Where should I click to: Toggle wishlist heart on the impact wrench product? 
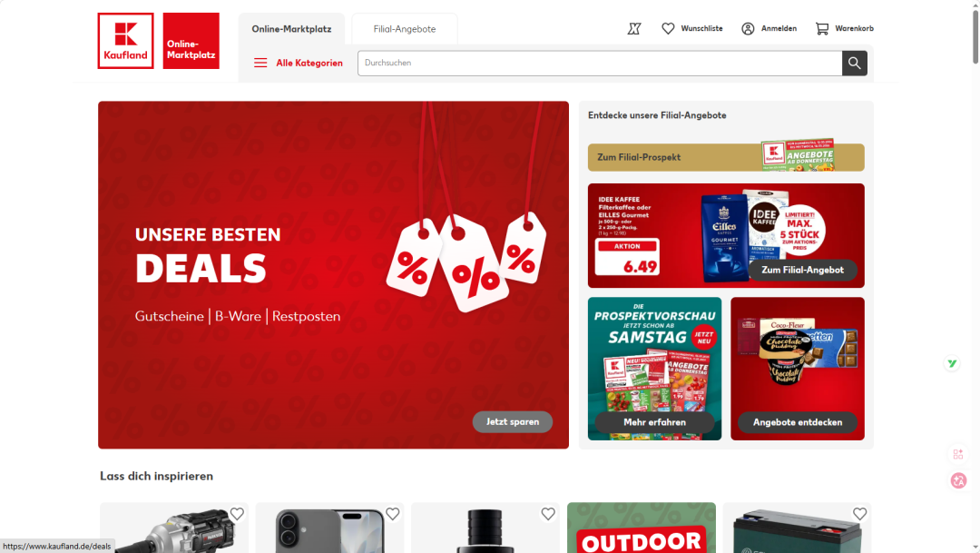(237, 514)
